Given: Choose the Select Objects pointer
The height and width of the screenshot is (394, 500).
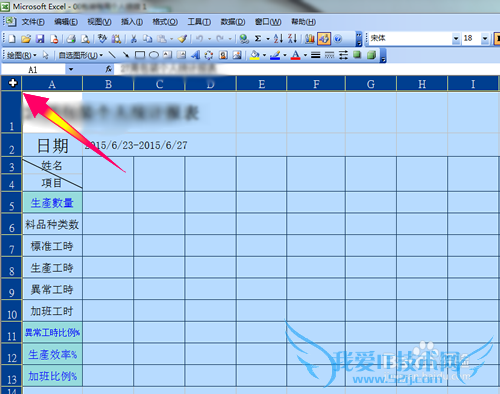Looking at the screenshot, I should click(46, 55).
